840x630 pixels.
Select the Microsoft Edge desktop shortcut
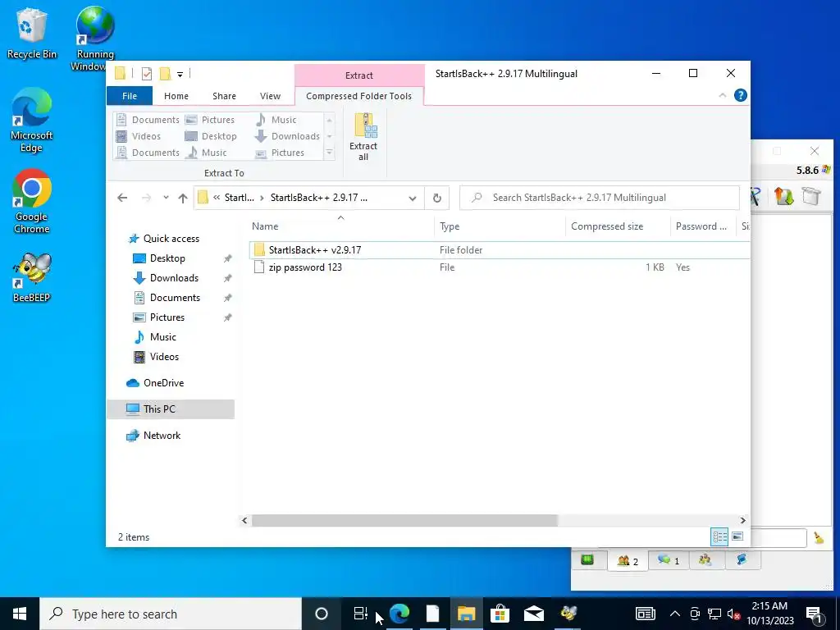point(32,120)
